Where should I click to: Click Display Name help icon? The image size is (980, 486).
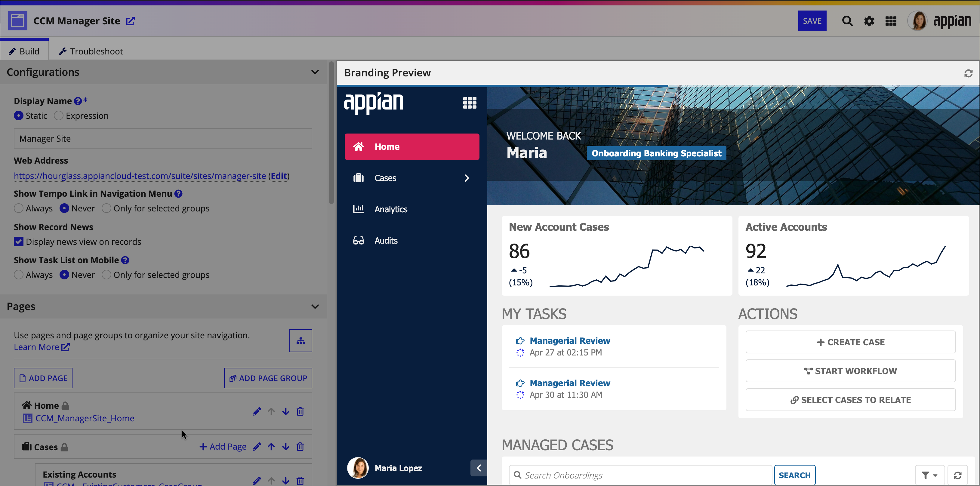[x=78, y=101]
